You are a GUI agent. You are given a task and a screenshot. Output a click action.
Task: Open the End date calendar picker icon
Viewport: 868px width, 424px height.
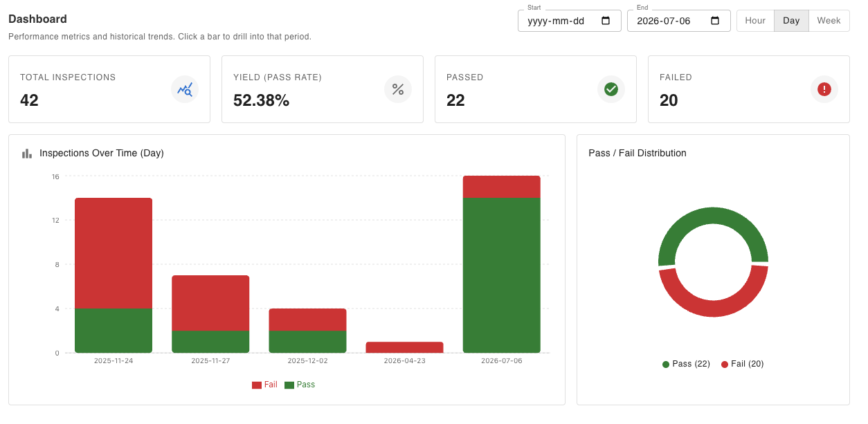click(x=715, y=21)
